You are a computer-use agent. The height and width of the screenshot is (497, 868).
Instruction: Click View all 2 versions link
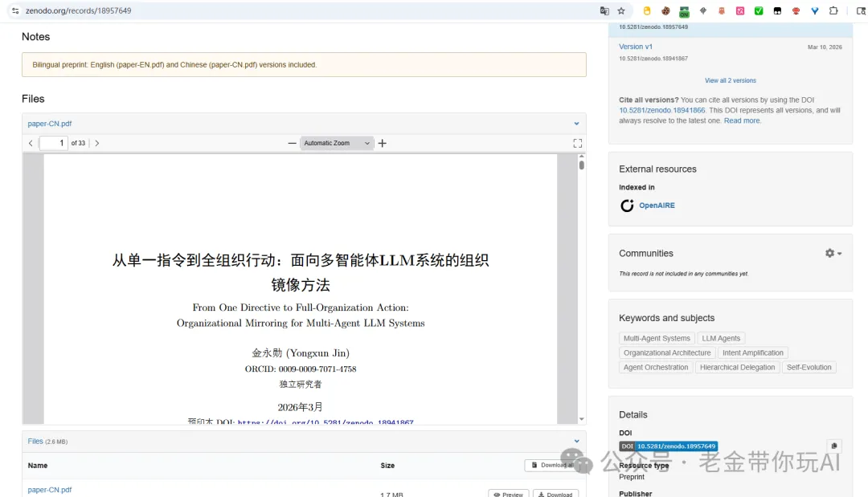pos(730,81)
